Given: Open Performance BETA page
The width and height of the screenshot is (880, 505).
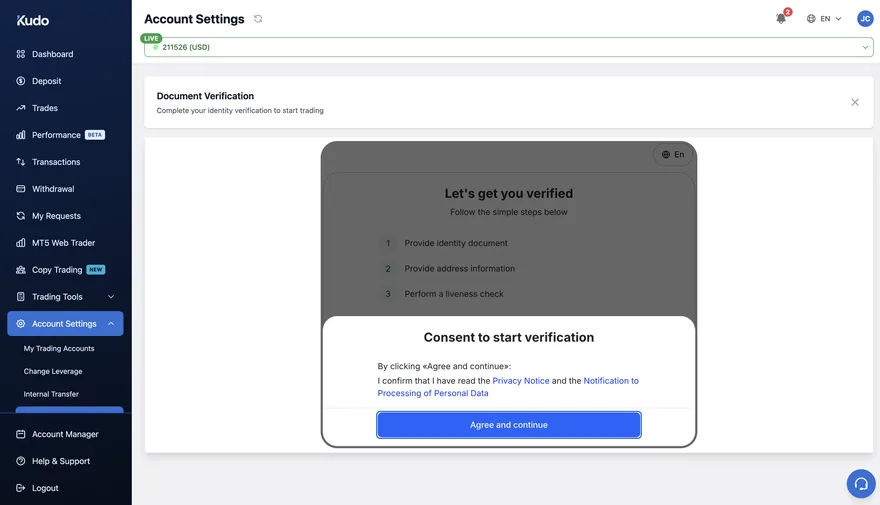Looking at the screenshot, I should click(65, 135).
